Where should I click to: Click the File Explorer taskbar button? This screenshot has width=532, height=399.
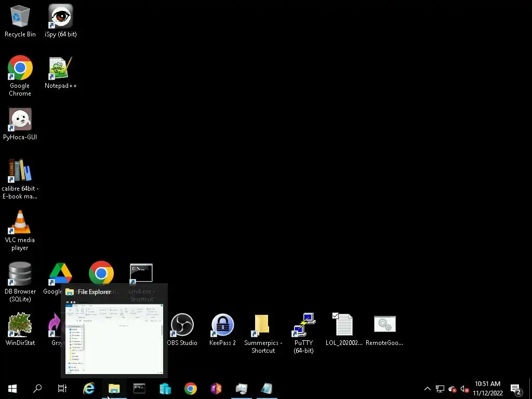[x=114, y=389]
